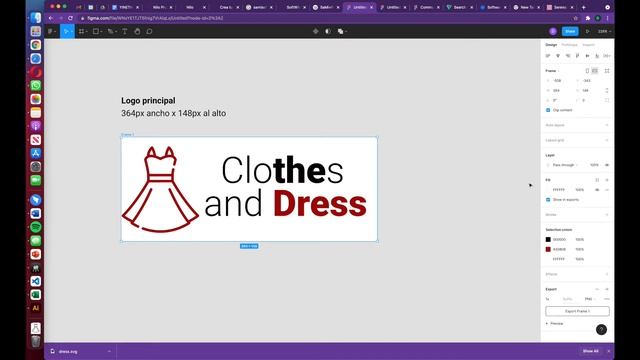Click the Present play icon
The height and width of the screenshot is (360, 640).
pos(587,31)
